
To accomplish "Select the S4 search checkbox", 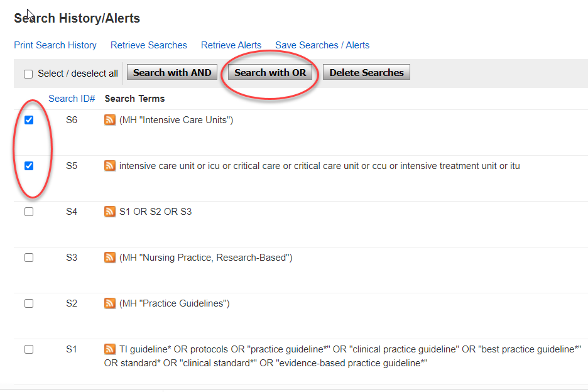I will tap(29, 212).
